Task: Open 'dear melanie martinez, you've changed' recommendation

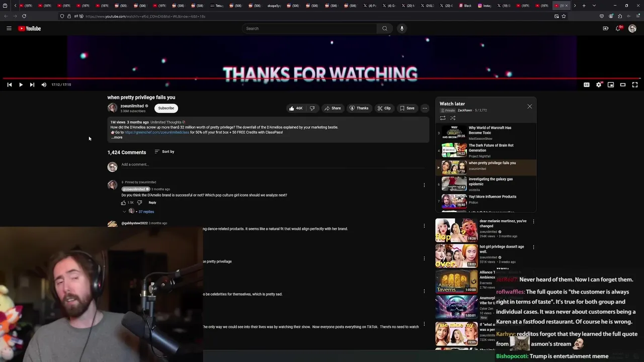Action: (x=503, y=223)
